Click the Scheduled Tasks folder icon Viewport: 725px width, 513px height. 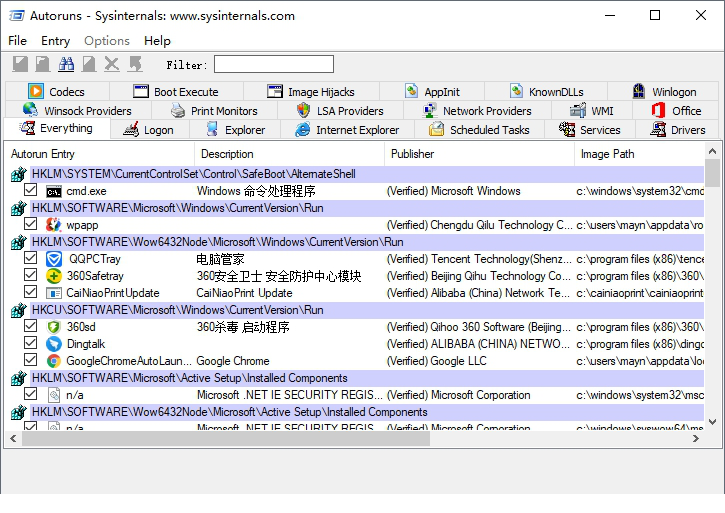[x=436, y=129]
